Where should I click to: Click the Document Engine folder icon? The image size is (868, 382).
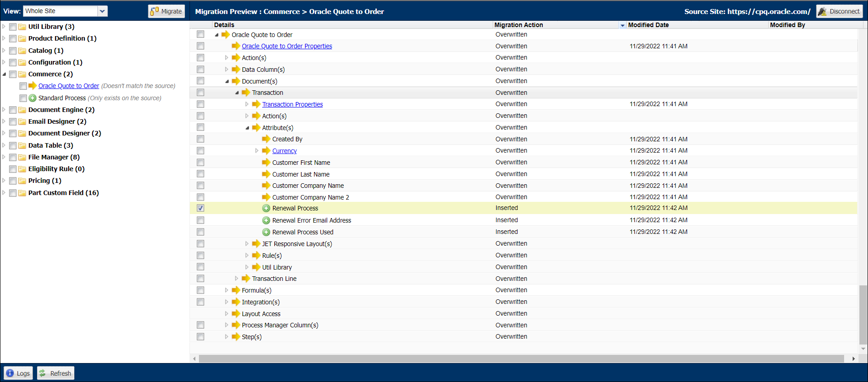coord(22,110)
